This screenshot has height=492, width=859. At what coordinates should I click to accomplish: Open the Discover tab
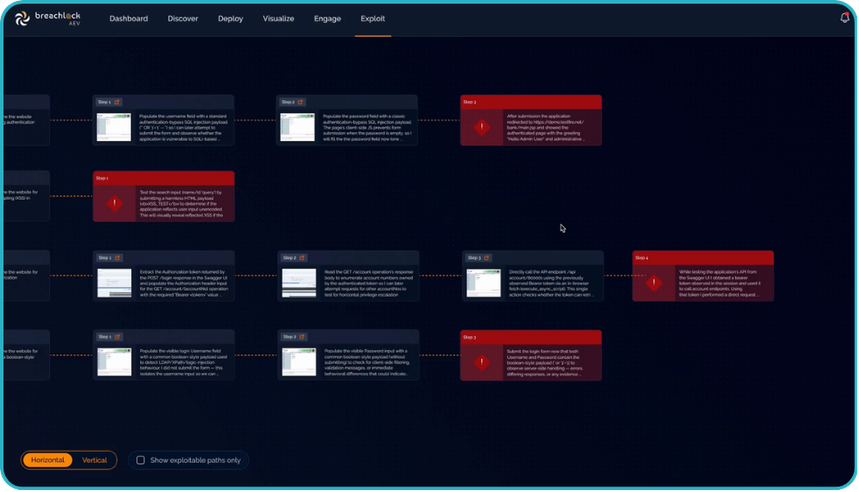[183, 19]
